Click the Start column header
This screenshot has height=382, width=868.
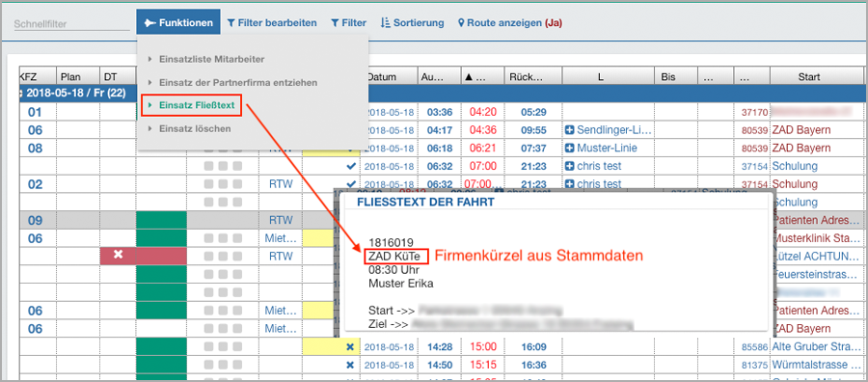[809, 77]
